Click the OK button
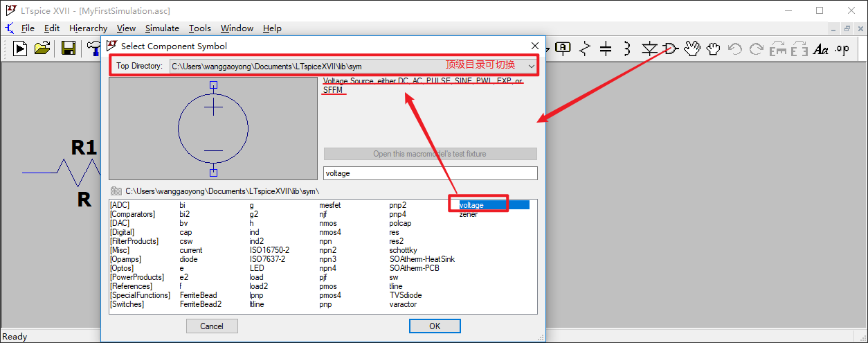Image resolution: width=868 pixels, height=343 pixels. (x=434, y=326)
